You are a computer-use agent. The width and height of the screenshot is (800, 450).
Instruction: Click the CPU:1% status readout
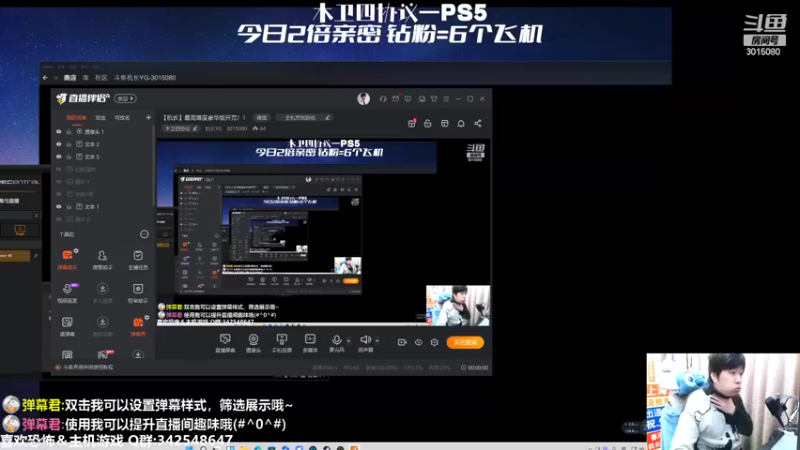coord(413,367)
